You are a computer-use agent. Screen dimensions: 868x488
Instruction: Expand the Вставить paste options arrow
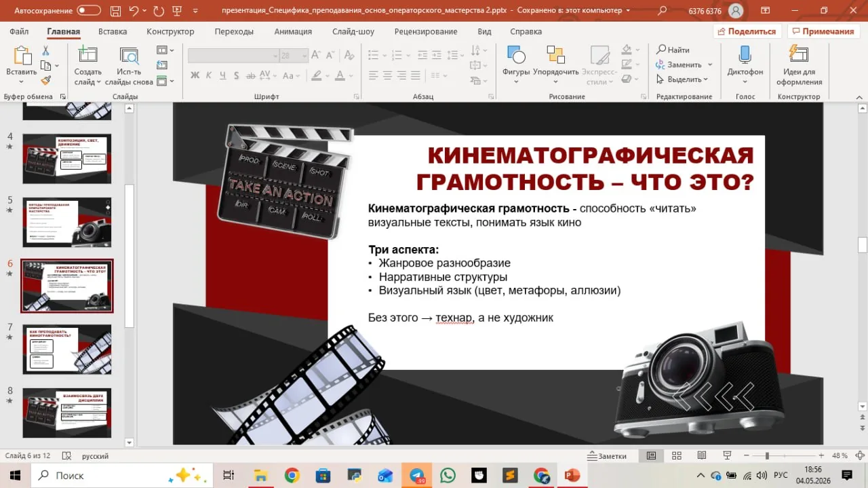pos(21,82)
